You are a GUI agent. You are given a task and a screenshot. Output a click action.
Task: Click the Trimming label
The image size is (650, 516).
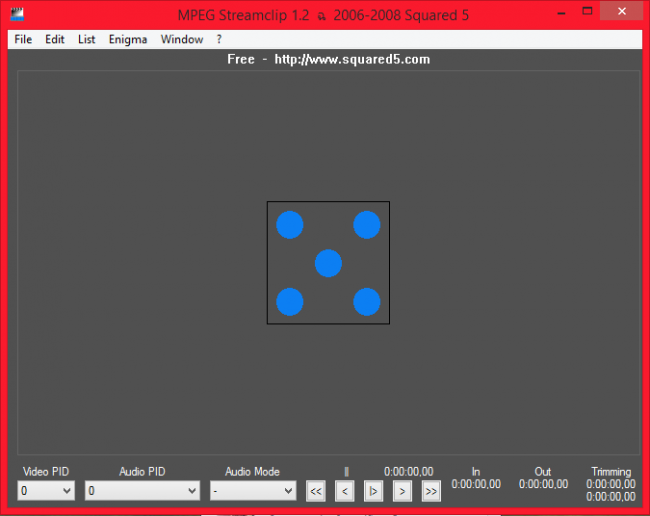611,472
